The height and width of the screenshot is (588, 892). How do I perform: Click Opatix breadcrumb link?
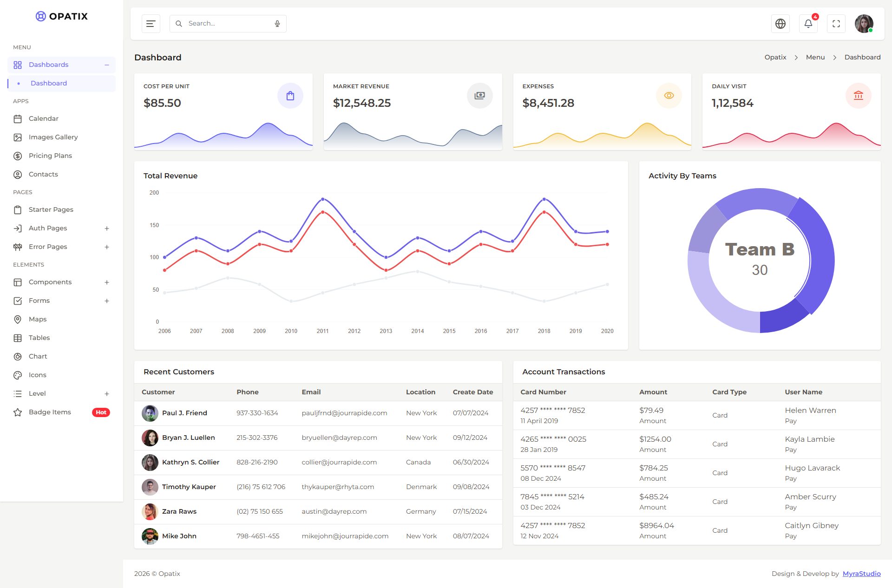coord(775,57)
